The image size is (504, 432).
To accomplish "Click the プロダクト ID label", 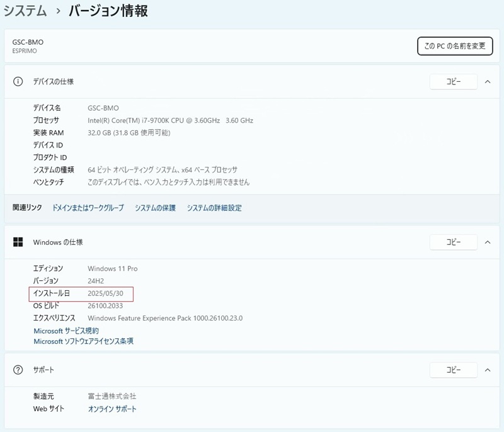I will tap(50, 157).
